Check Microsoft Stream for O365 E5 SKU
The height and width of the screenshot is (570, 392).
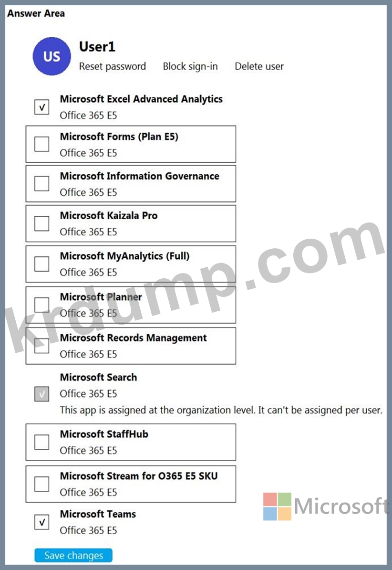[42, 484]
